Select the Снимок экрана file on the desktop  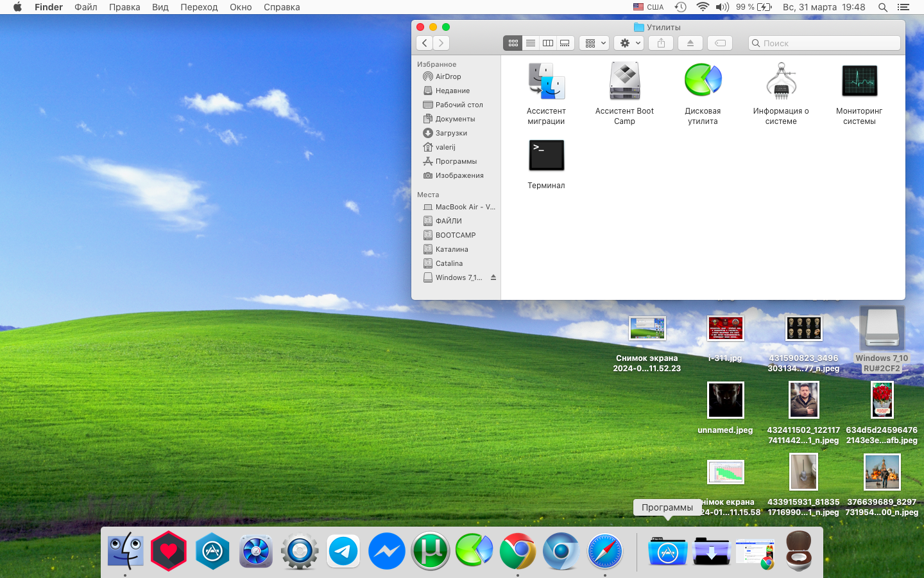[647, 328]
